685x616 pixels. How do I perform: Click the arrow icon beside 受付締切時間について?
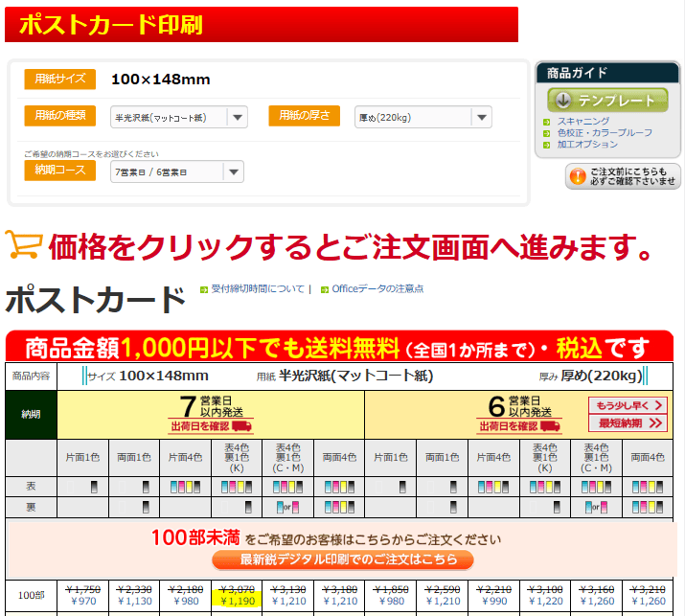[x=204, y=288]
